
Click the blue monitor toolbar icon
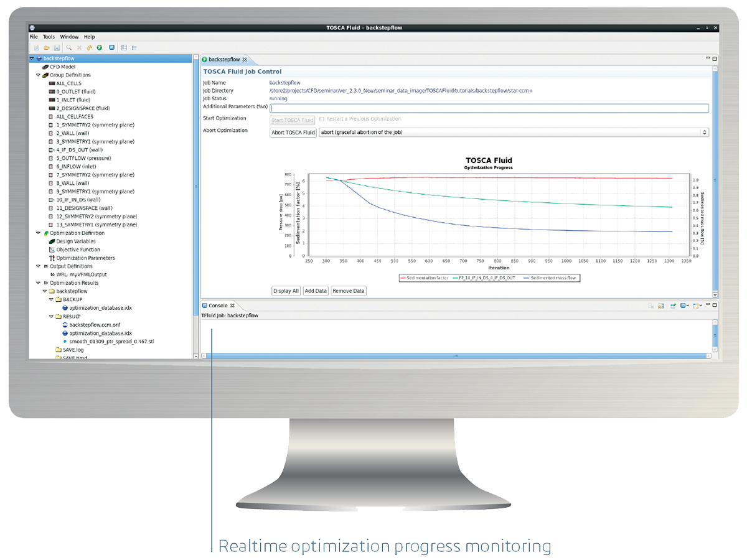click(112, 47)
